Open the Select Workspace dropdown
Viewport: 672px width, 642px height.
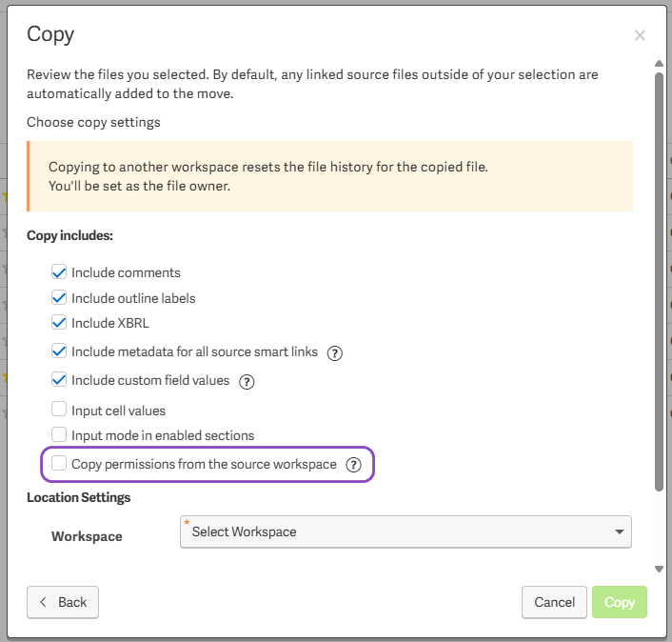click(405, 532)
